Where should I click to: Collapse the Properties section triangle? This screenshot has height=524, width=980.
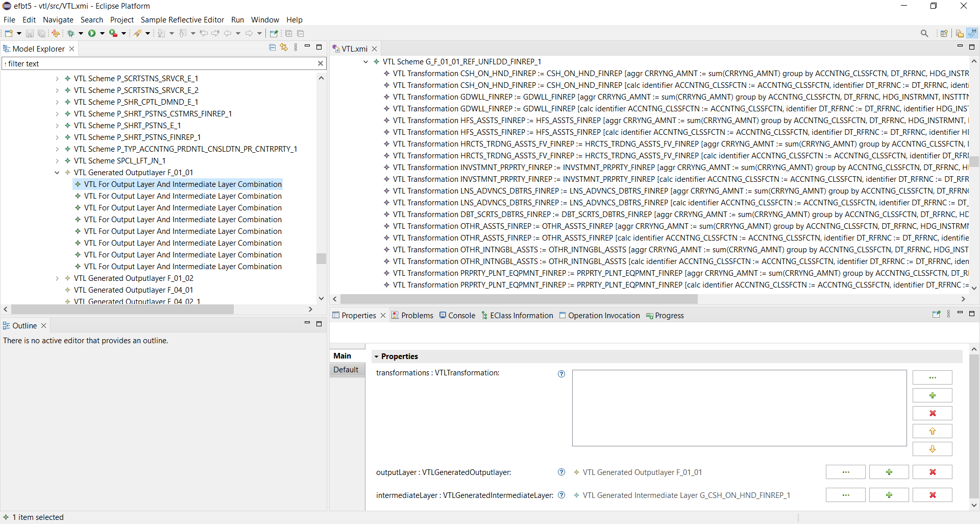pos(376,356)
